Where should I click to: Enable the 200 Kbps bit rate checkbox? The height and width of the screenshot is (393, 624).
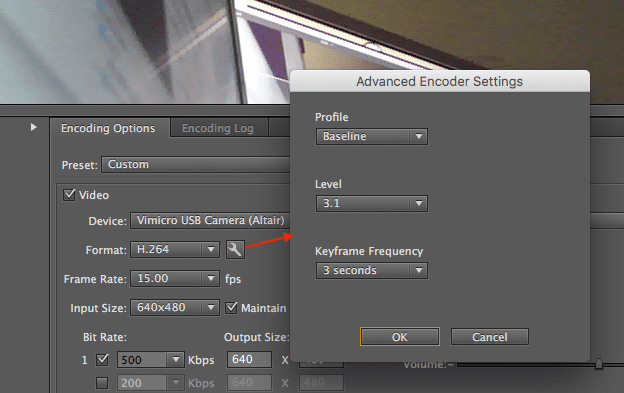(x=102, y=383)
